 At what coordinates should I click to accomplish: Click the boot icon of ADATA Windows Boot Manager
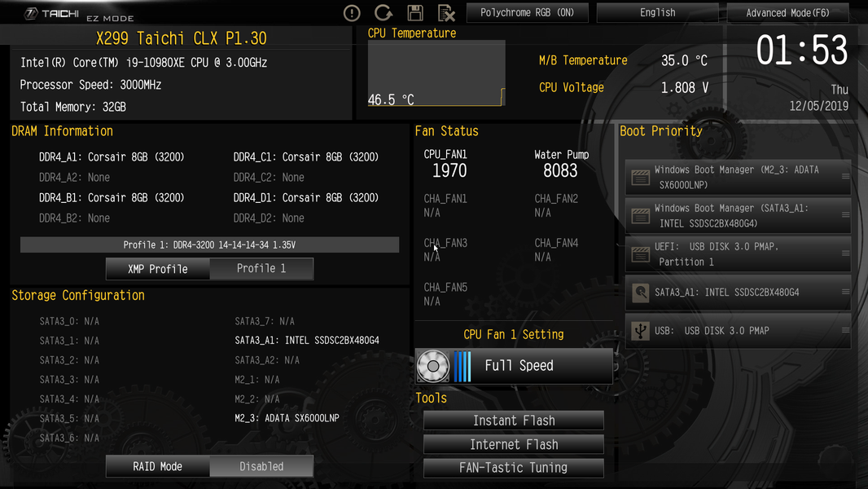pos(641,177)
